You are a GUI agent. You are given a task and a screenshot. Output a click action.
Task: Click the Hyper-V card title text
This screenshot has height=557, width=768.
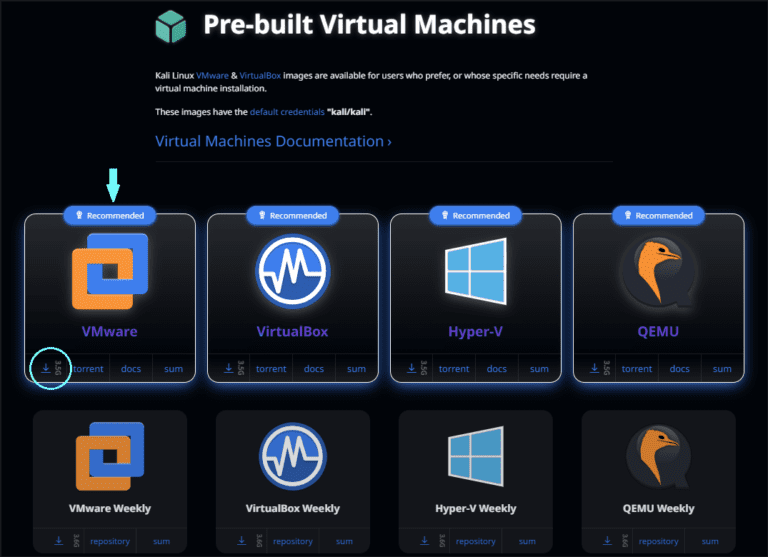pyautogui.click(x=476, y=332)
